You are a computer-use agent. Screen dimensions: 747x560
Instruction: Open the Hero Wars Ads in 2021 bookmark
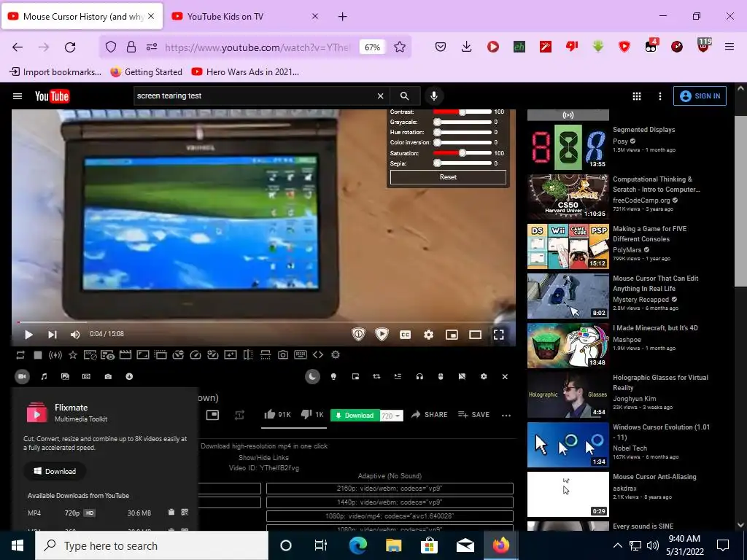(x=246, y=72)
